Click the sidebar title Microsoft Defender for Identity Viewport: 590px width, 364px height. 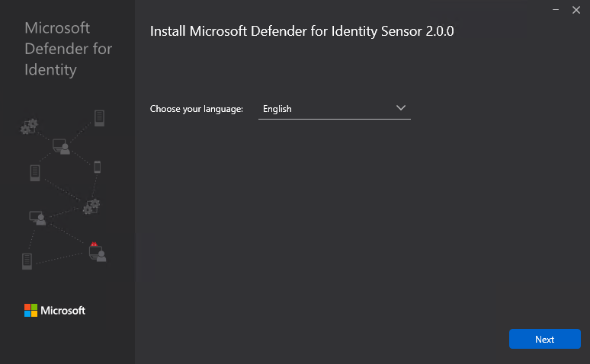pyautogui.click(x=69, y=49)
